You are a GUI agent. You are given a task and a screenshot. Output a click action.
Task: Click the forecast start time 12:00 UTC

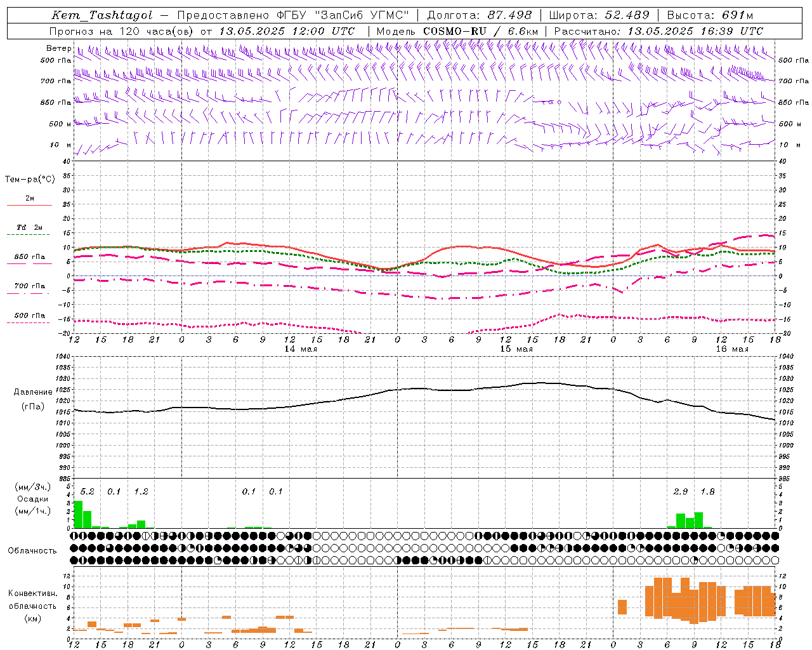(323, 31)
